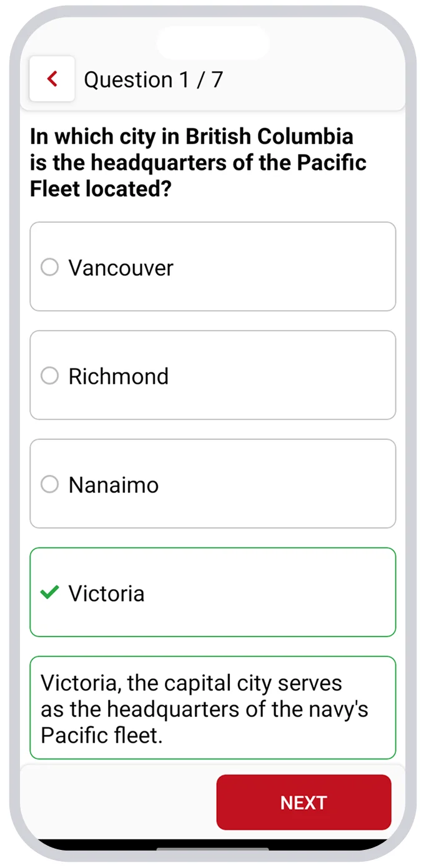Click the Pacific Fleet question heading text
The width and height of the screenshot is (426, 868).
(197, 162)
